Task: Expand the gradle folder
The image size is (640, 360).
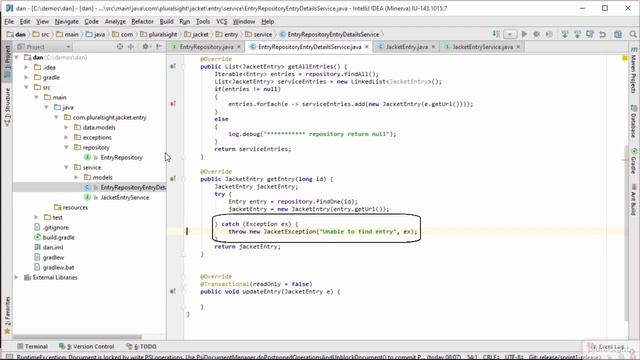Action: (27, 77)
